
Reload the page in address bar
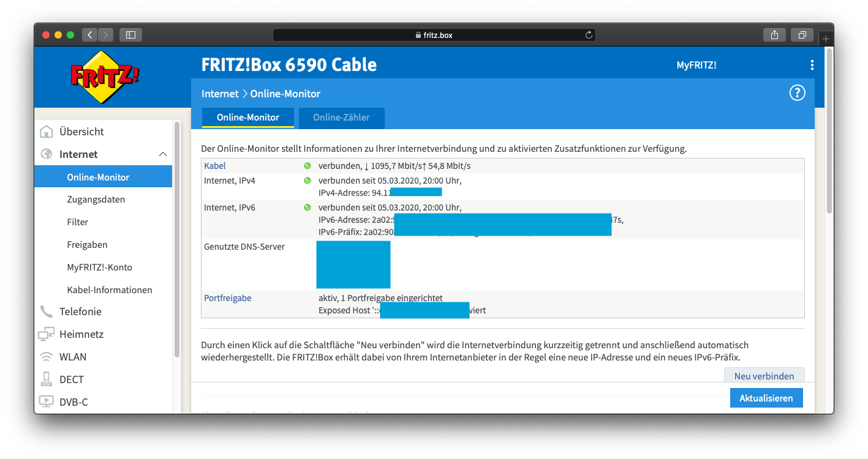click(589, 35)
